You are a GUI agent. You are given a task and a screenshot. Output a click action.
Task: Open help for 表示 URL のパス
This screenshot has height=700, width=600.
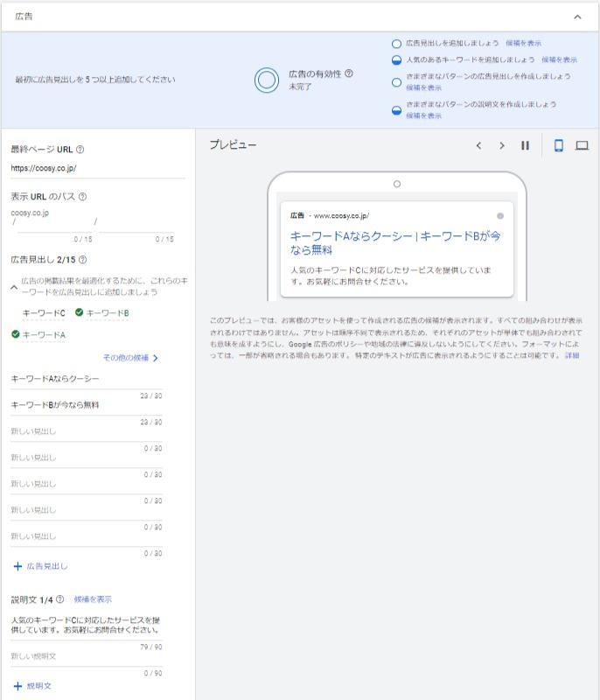point(82,196)
